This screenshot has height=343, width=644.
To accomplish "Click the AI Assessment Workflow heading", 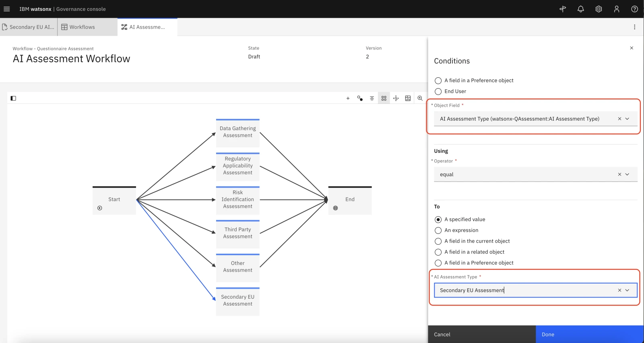I will click(71, 59).
